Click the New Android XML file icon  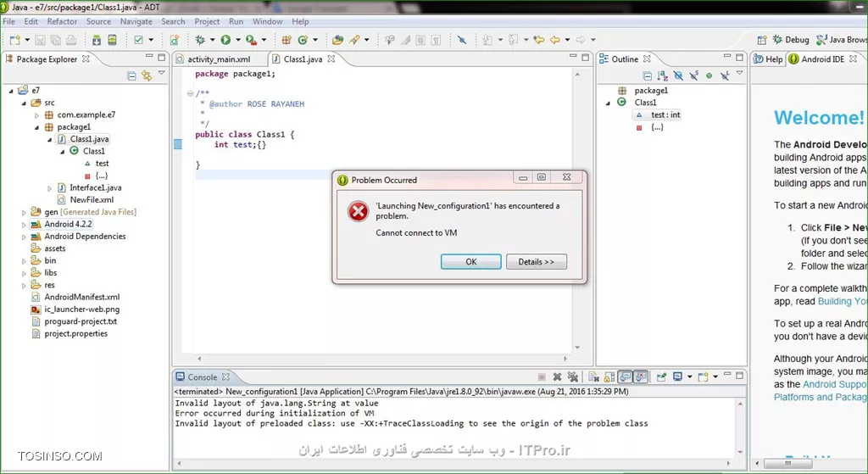point(175,40)
